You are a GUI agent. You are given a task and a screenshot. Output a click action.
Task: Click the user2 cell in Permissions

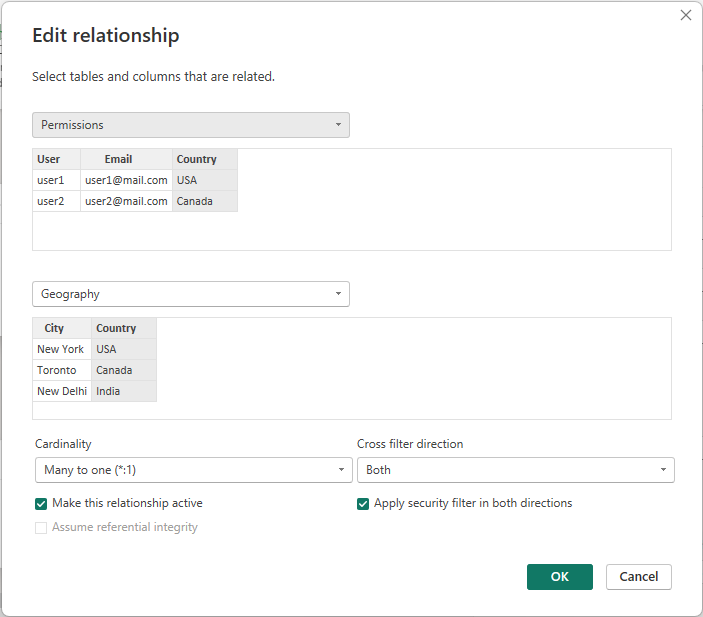pyautogui.click(x=51, y=201)
